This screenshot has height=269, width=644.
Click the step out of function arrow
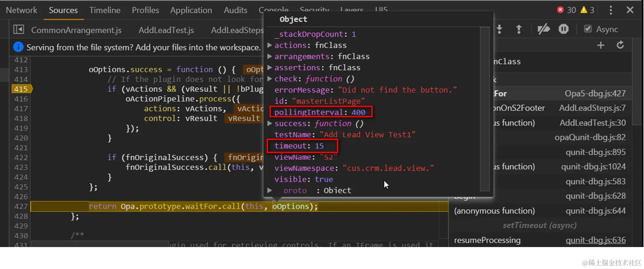point(519,29)
